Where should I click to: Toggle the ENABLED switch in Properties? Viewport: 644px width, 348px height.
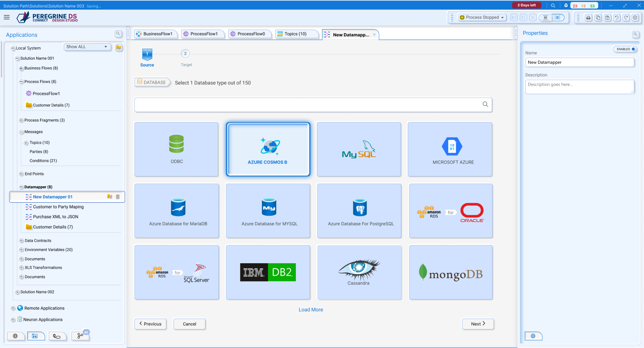625,49
